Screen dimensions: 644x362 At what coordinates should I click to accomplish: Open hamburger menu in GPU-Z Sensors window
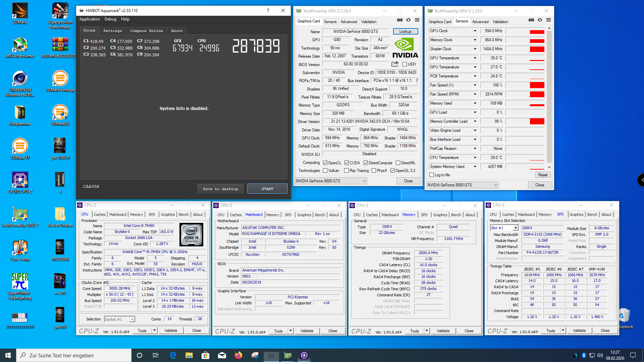pyautogui.click(x=548, y=20)
